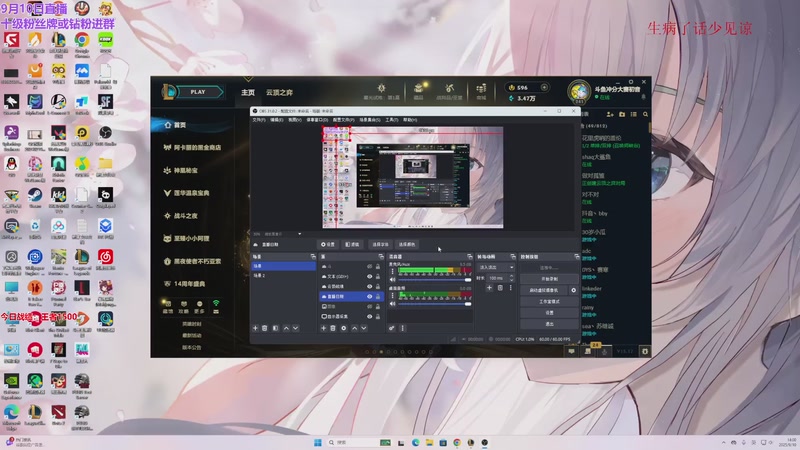Open source filters button in OBS source toolbar

coord(352,244)
